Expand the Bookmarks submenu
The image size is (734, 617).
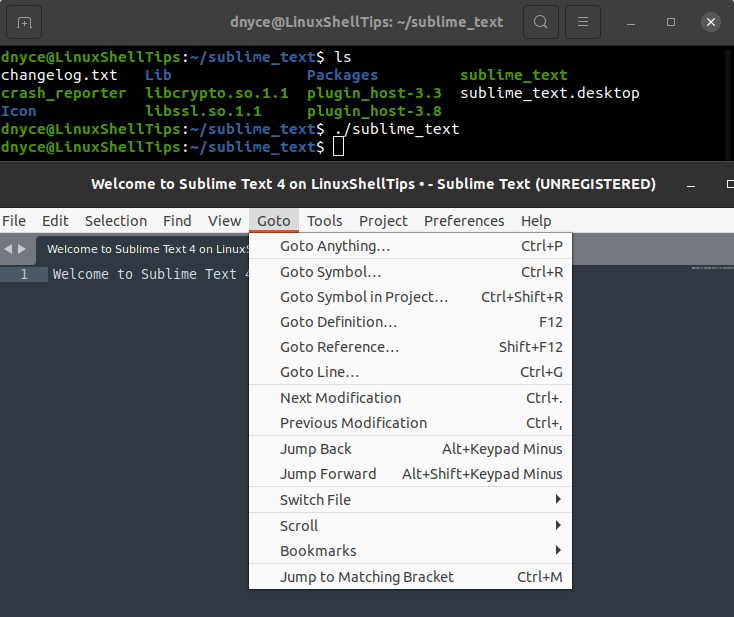pyautogui.click(x=411, y=551)
